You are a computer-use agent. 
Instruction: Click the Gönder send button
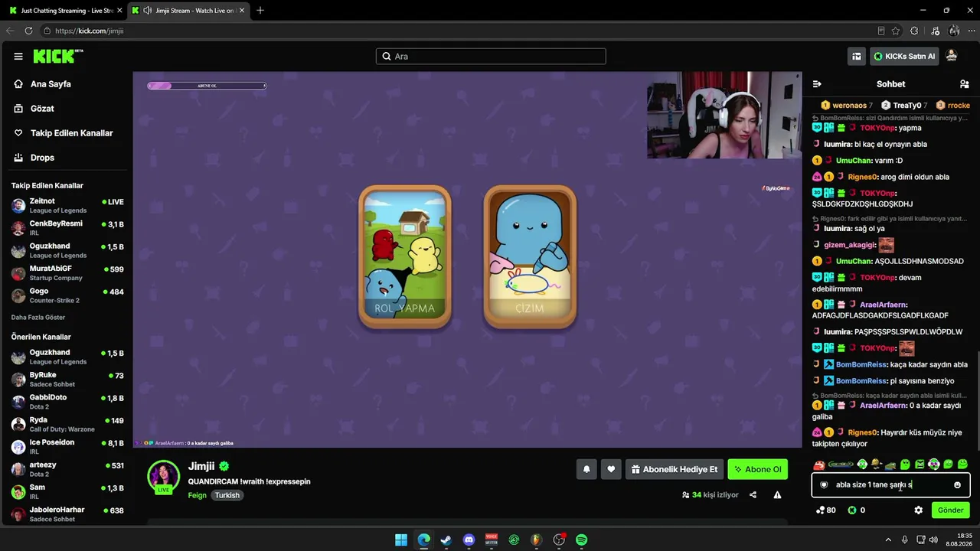tap(950, 510)
